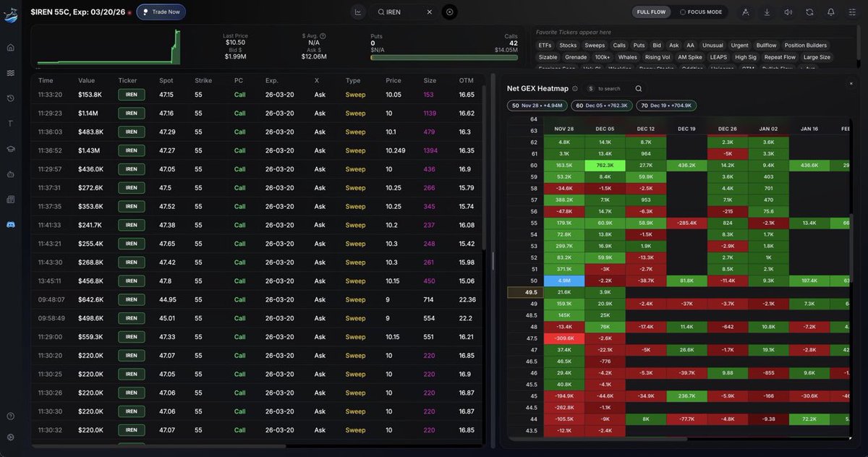Select the Unusual filter tag
The width and height of the screenshot is (868, 457).
[x=712, y=44]
